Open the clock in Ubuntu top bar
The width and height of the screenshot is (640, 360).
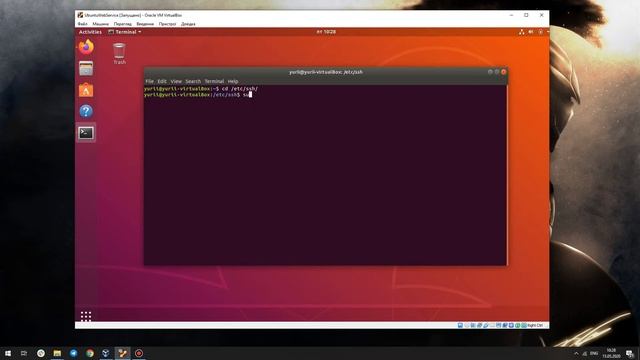coord(326,32)
